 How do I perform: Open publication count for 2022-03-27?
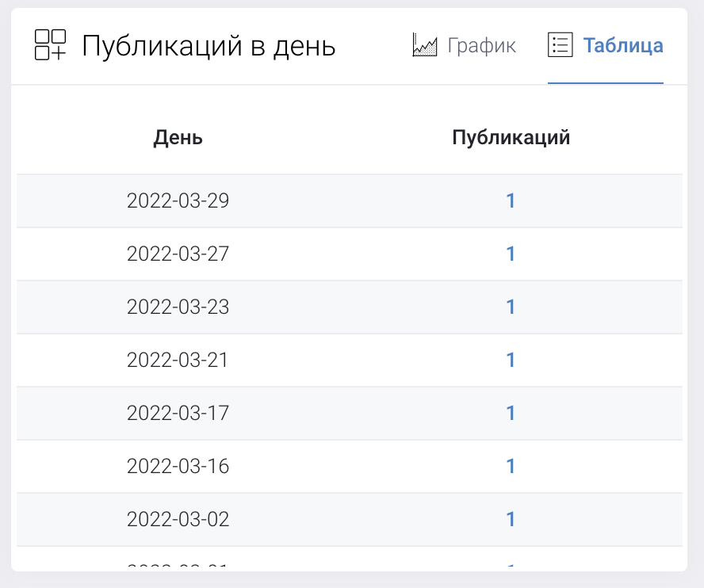click(x=511, y=254)
